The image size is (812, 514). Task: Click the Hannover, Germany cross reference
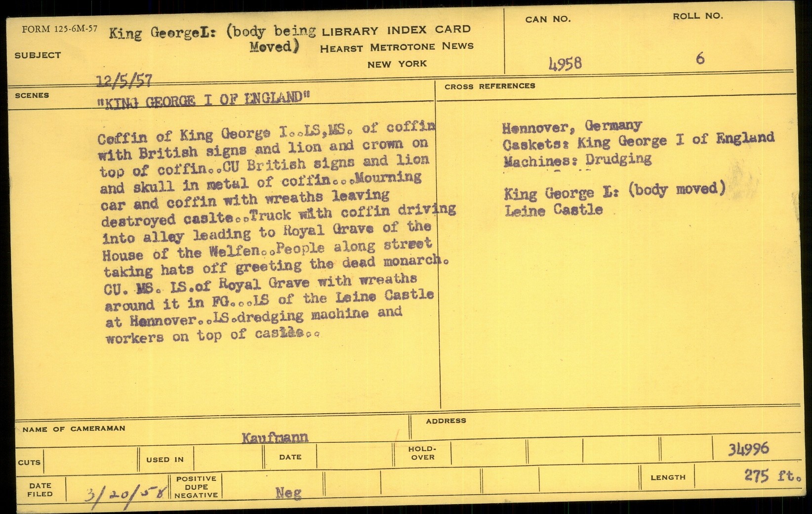click(x=571, y=127)
